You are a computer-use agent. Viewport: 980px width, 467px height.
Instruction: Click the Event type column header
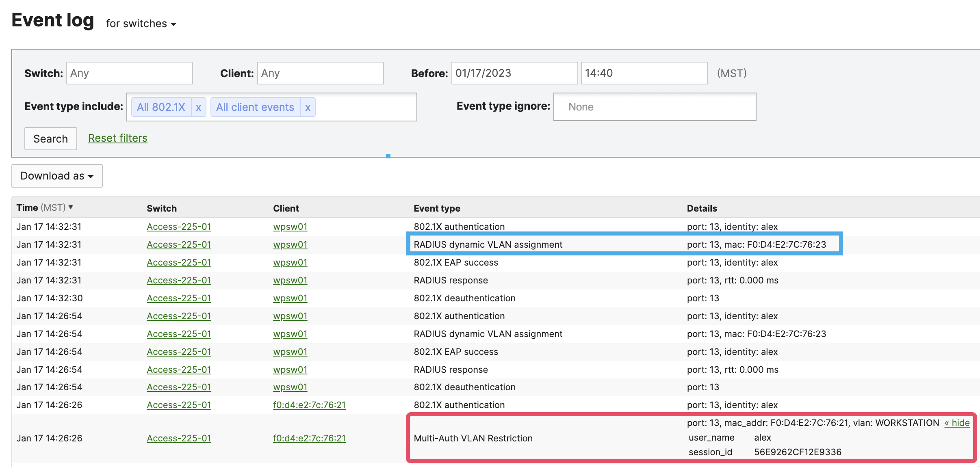pyautogui.click(x=437, y=208)
